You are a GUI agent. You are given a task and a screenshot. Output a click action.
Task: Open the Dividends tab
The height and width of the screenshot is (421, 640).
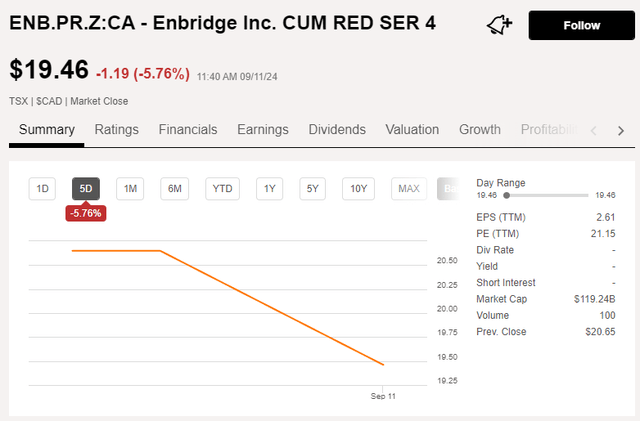[337, 130]
